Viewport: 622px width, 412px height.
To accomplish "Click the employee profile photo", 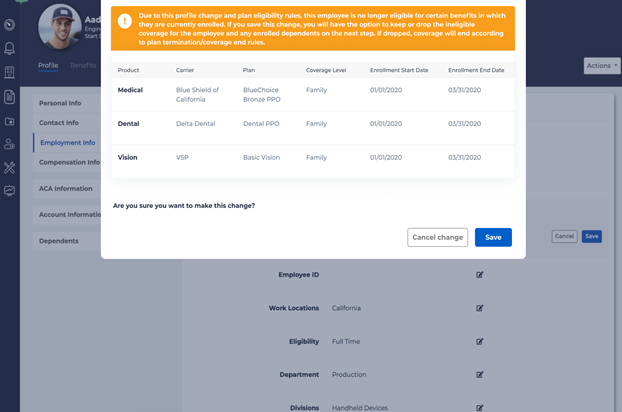I will pyautogui.click(x=59, y=28).
